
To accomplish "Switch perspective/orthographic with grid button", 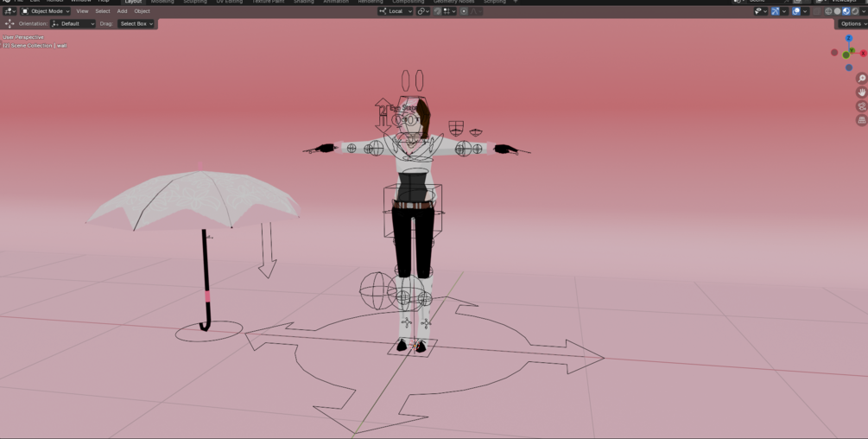I will coord(861,119).
